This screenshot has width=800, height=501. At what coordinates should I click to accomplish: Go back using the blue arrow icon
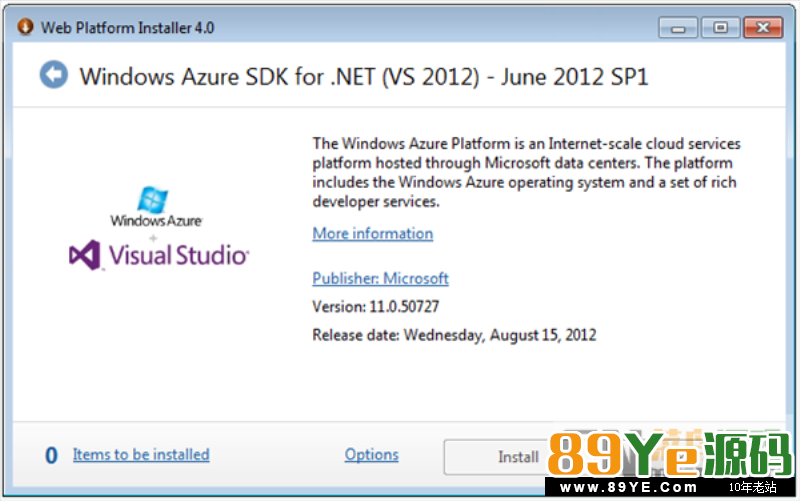point(54,75)
